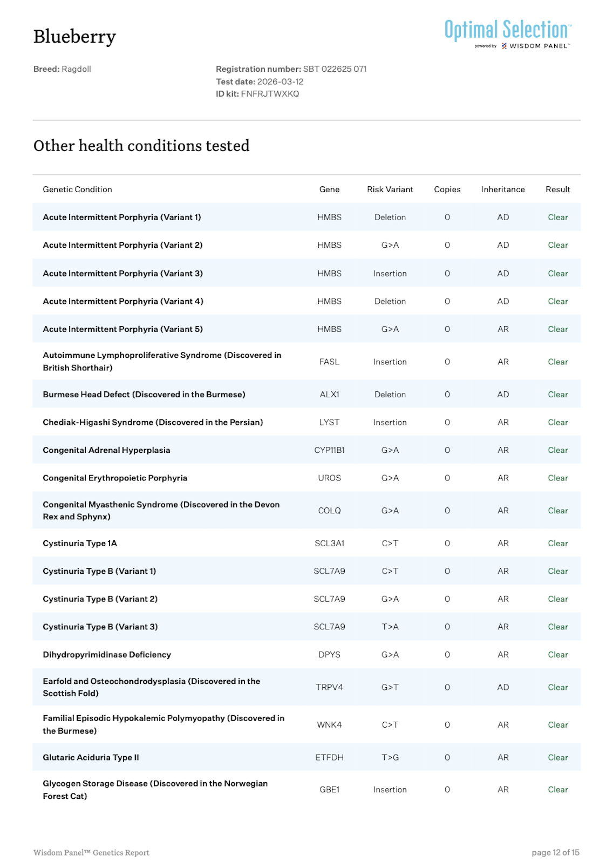Click the Wisdom Panel brand mark icon
Viewport: 613px width, 868px height.
click(504, 46)
